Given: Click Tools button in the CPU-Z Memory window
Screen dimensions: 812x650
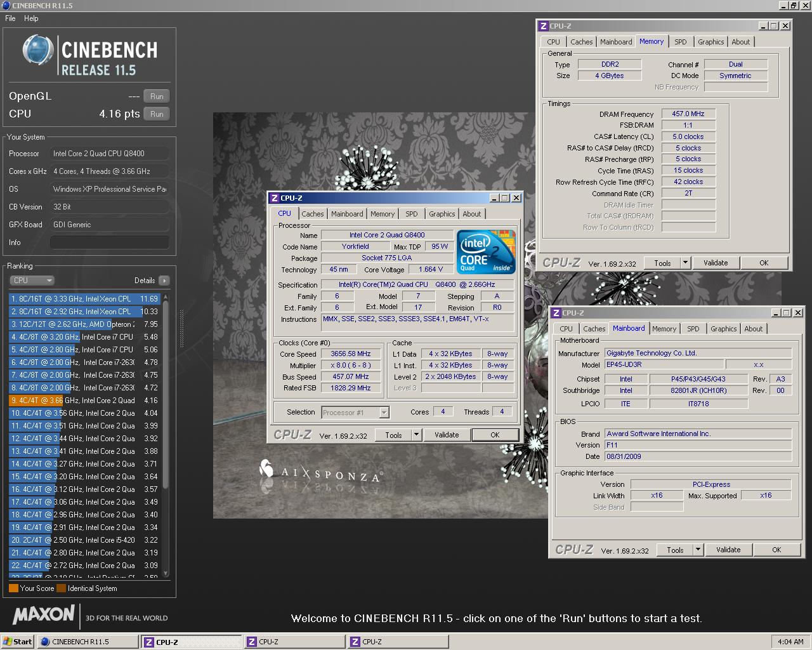Looking at the screenshot, I should click(662, 263).
